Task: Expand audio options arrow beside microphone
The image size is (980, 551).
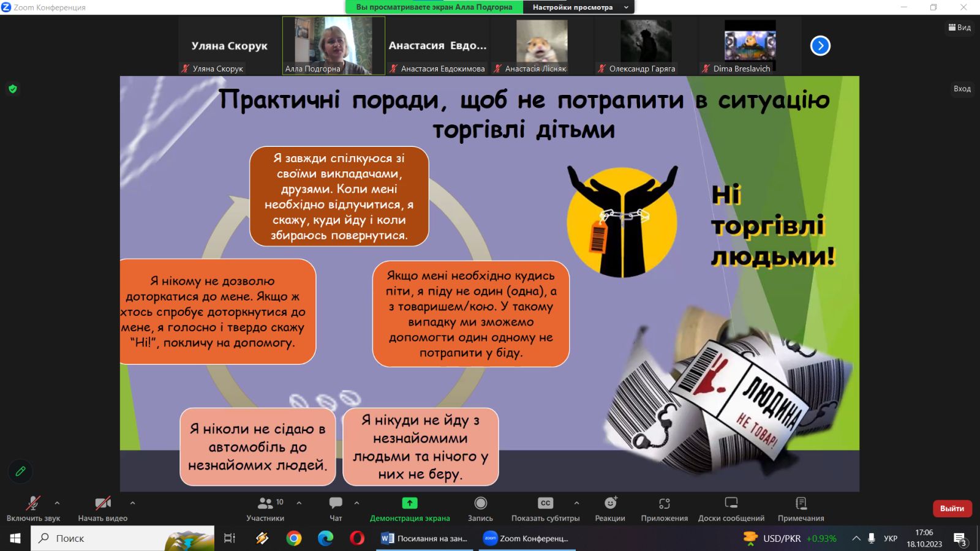Action: click(x=57, y=503)
